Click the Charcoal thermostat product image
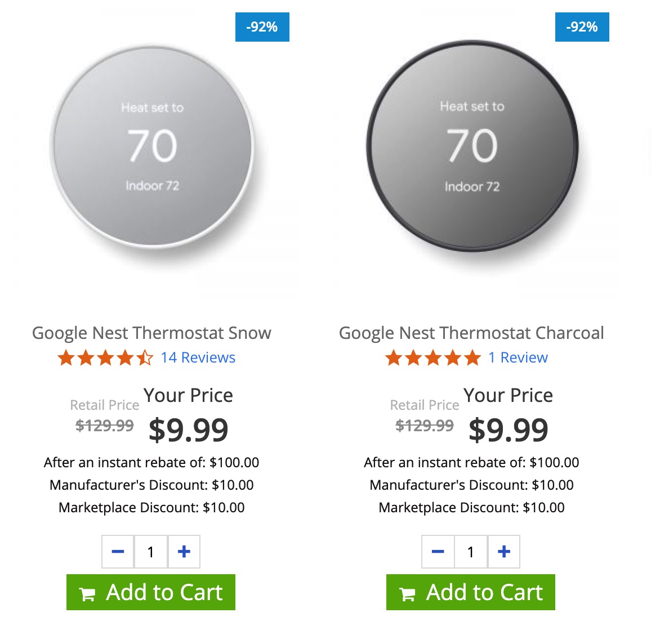 point(472,147)
